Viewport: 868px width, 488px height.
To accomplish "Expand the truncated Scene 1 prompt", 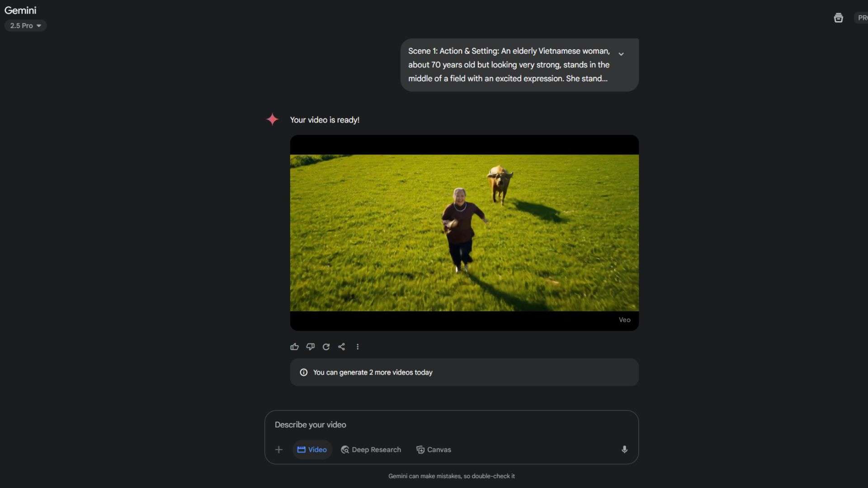I will coord(621,54).
